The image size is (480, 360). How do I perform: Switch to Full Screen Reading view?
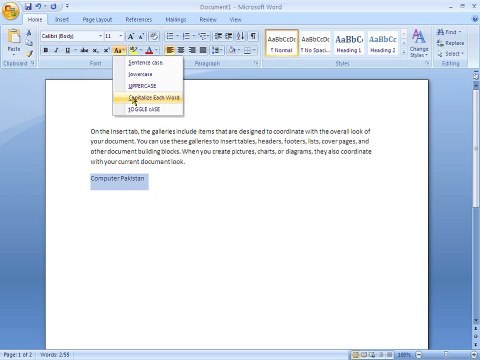[364, 355]
